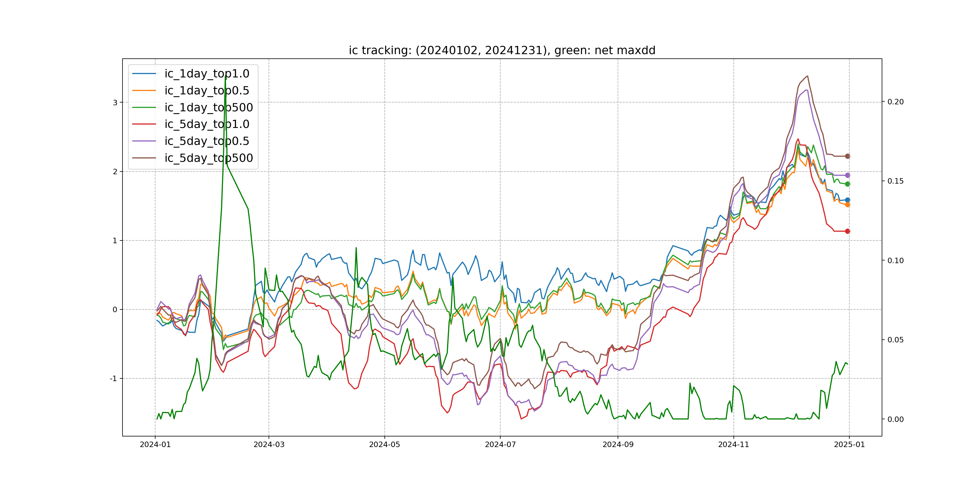Viewport: 980px width, 490px height.
Task: Click the 0.20 right-axis tick label
Action: pos(896,102)
